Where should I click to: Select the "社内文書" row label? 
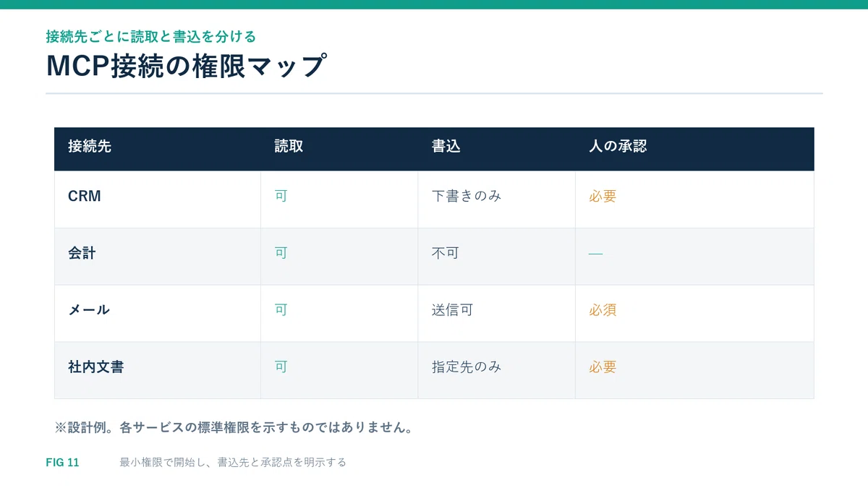pos(95,367)
